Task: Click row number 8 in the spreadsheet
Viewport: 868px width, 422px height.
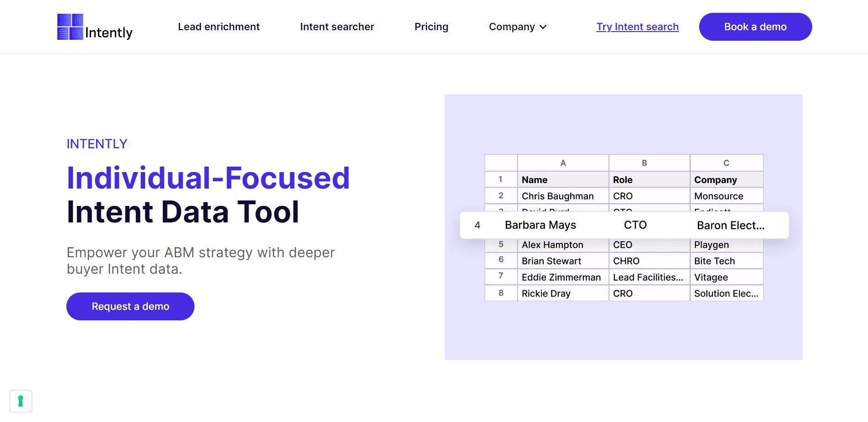Action: (501, 293)
